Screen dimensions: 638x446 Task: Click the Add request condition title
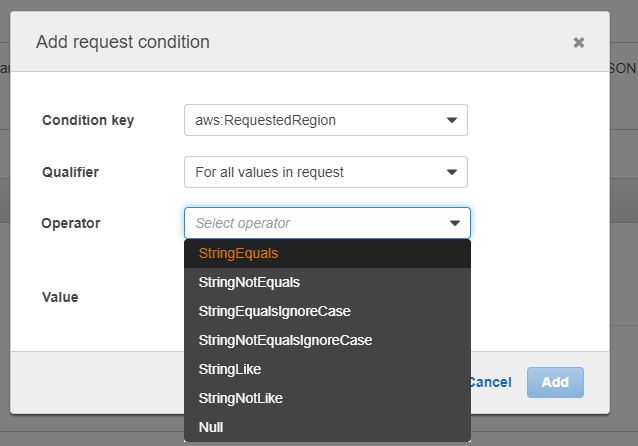click(x=123, y=42)
